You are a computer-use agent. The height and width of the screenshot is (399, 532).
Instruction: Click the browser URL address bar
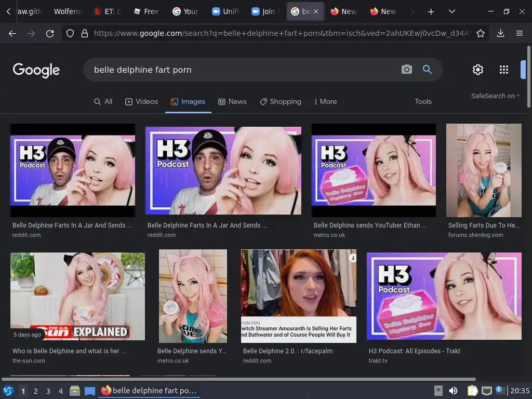[282, 33]
